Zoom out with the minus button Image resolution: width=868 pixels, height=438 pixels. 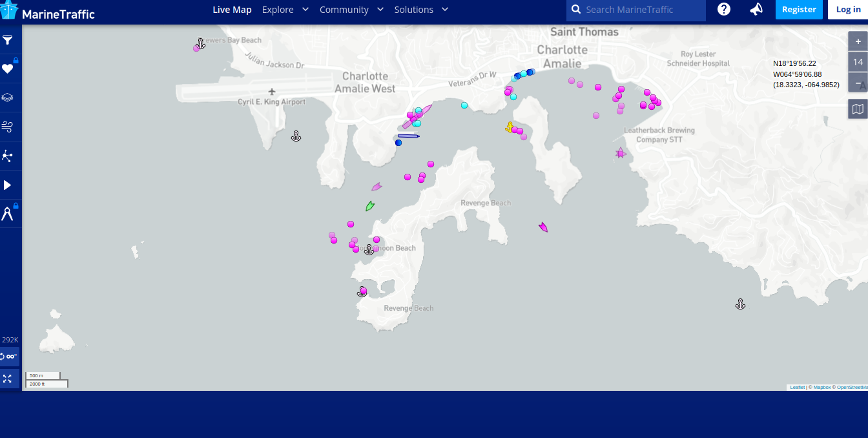(x=858, y=83)
